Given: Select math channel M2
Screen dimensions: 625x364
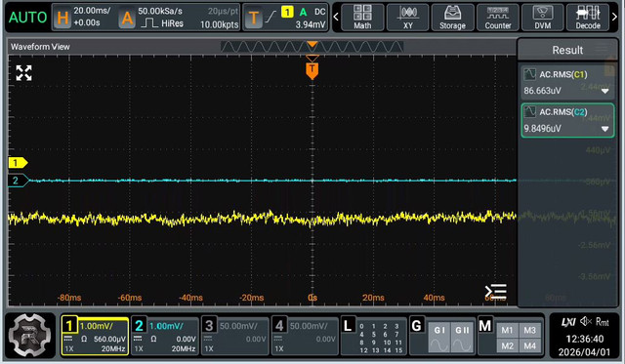Looking at the screenshot, I should click(507, 345).
